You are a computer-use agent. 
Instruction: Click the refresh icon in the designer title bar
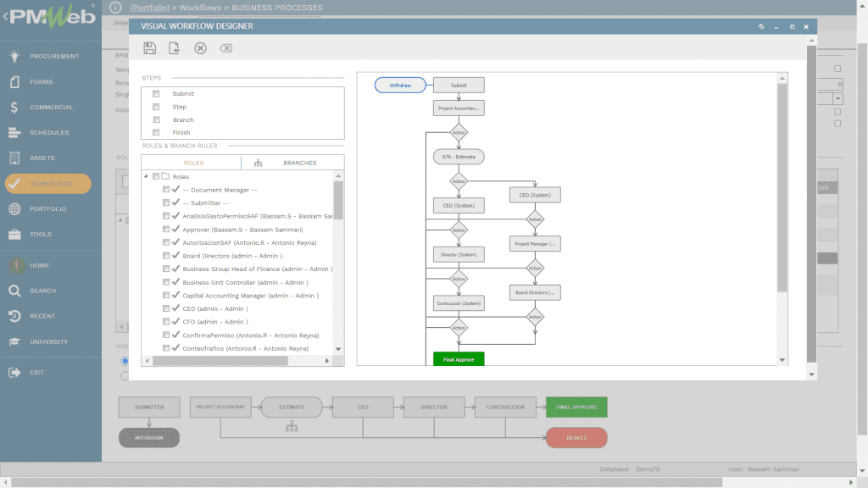click(762, 26)
